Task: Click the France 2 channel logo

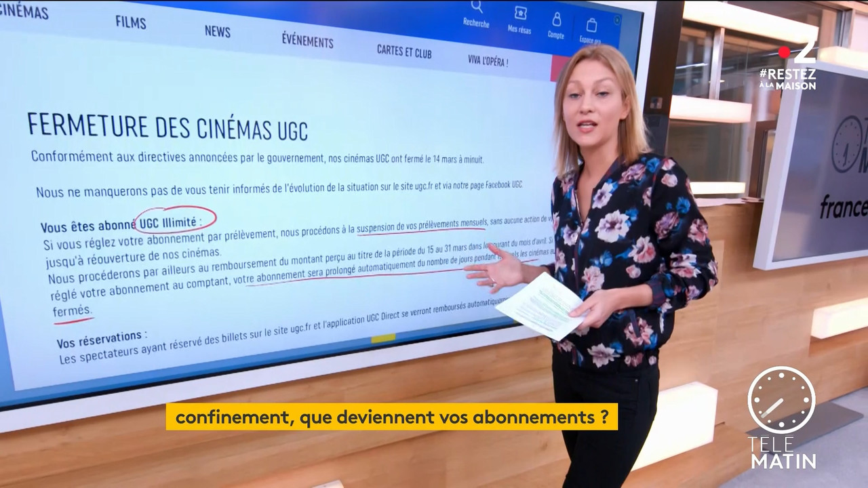Action: [797, 53]
